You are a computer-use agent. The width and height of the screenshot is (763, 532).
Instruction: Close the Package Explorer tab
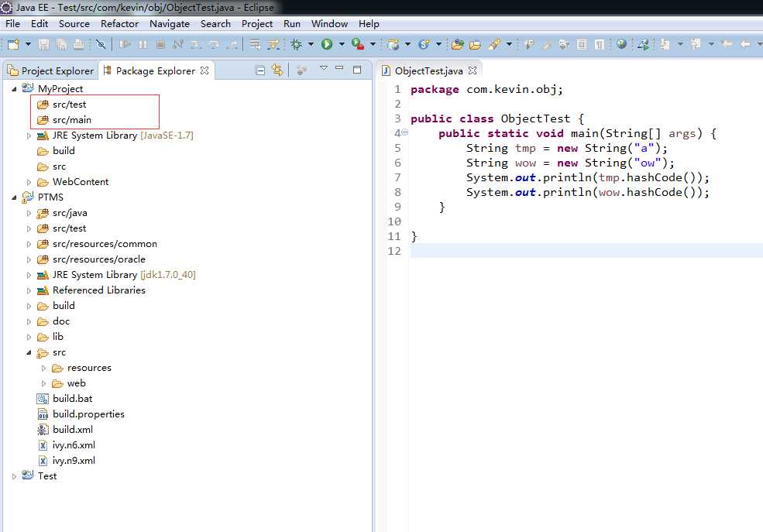(x=204, y=70)
